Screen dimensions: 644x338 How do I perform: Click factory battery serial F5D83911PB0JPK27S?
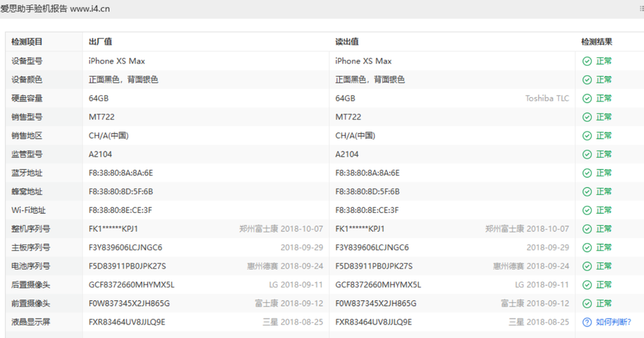[x=127, y=267]
